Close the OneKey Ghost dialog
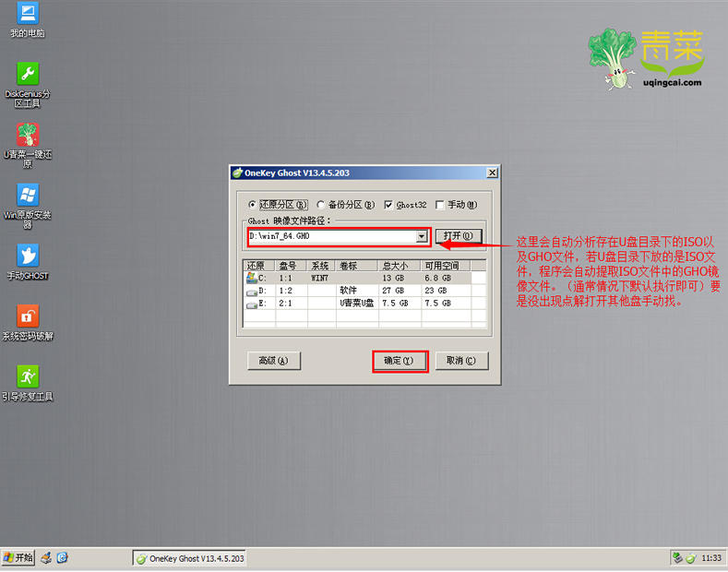This screenshot has height=572, width=728. tap(492, 173)
